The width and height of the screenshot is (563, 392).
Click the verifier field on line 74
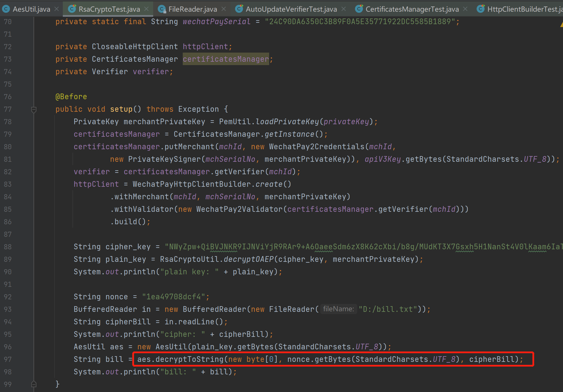pyautogui.click(x=151, y=72)
